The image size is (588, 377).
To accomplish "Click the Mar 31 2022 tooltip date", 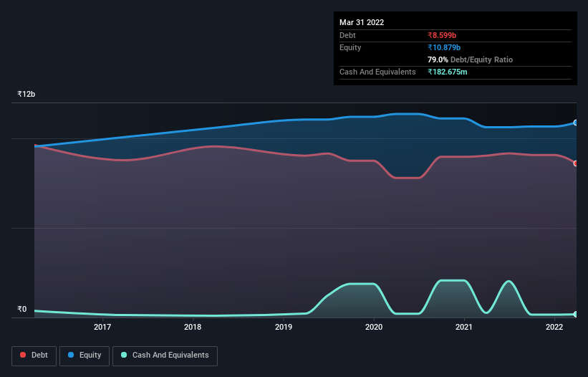I will (x=362, y=22).
